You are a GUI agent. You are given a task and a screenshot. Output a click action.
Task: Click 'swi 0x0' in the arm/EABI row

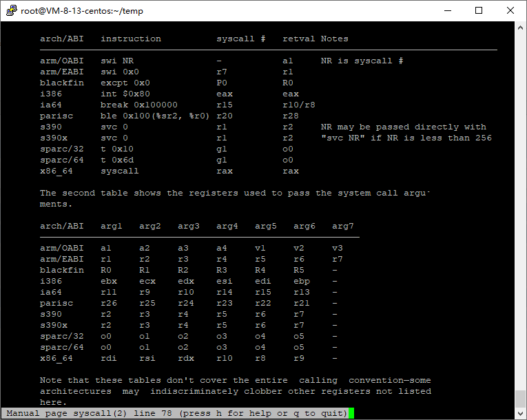pyautogui.click(x=120, y=72)
